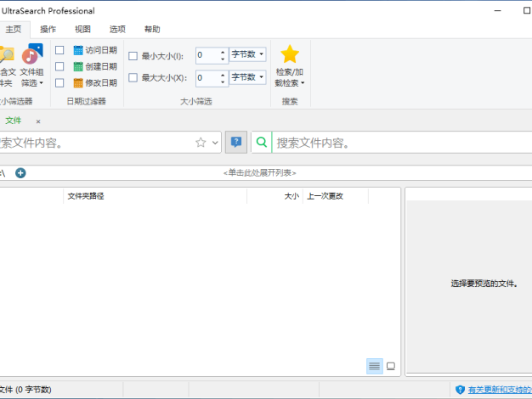Open the 帮助 ribbon tab
The height and width of the screenshot is (399, 532).
point(152,30)
